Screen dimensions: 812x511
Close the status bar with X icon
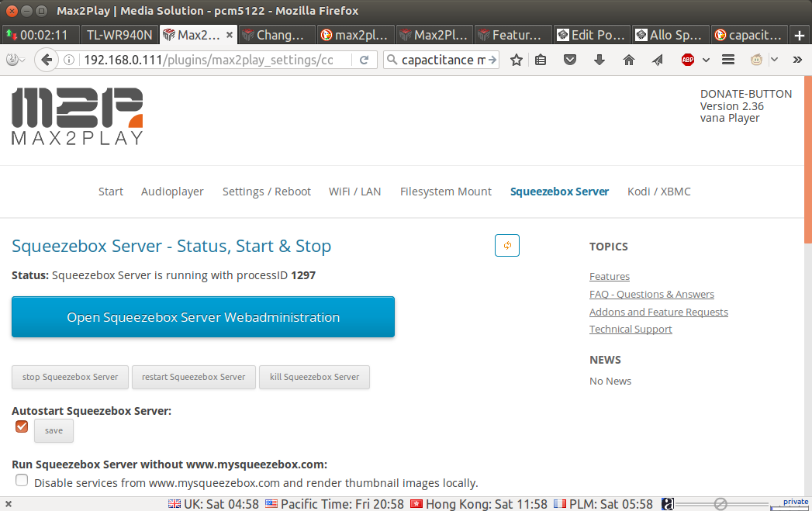(9, 504)
